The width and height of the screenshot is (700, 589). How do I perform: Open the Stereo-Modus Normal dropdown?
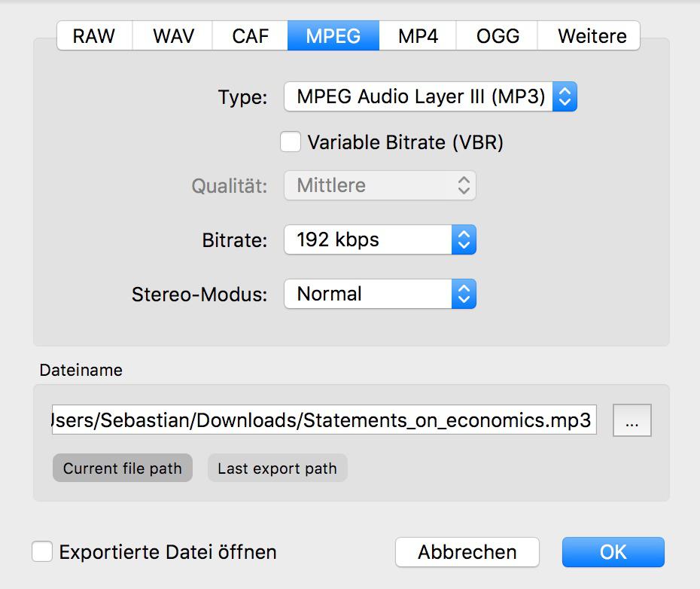[367, 294]
